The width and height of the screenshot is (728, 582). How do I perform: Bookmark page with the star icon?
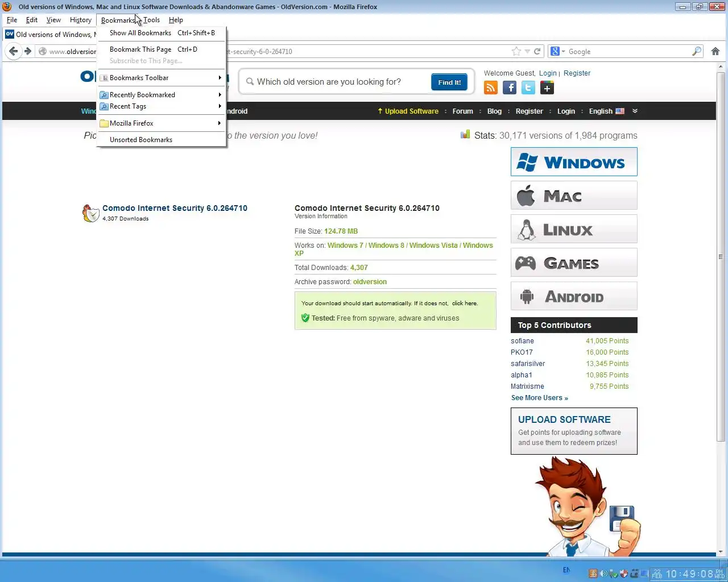pyautogui.click(x=516, y=51)
